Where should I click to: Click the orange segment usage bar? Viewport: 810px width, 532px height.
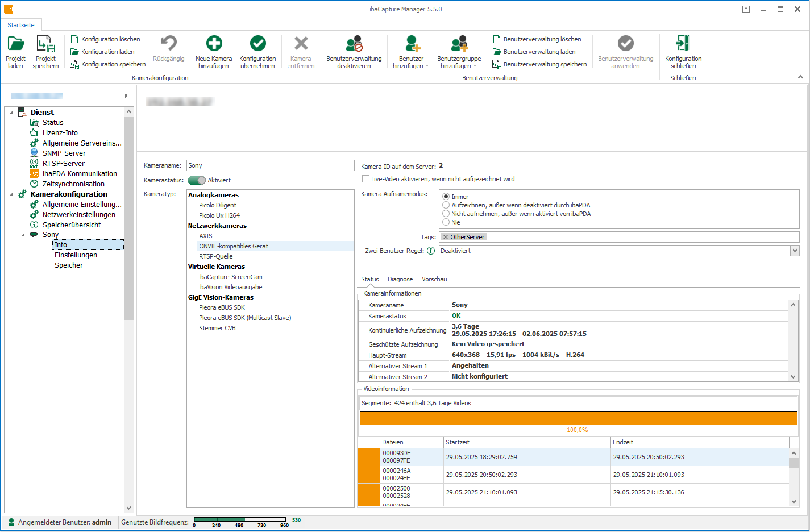click(578, 418)
